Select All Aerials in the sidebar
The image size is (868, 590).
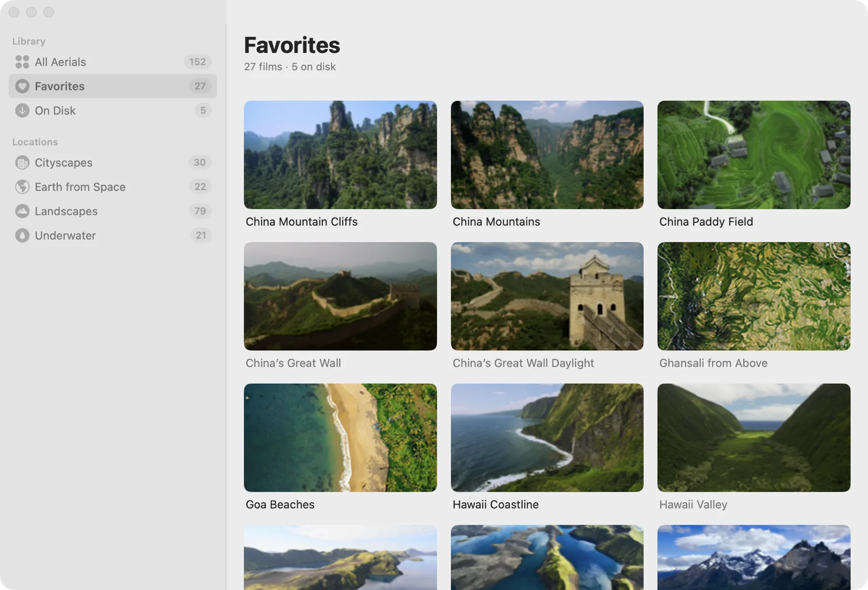(x=113, y=62)
